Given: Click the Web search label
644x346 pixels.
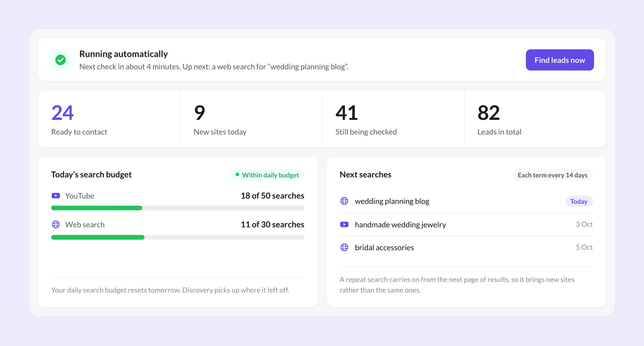Looking at the screenshot, I should pyautogui.click(x=85, y=224).
